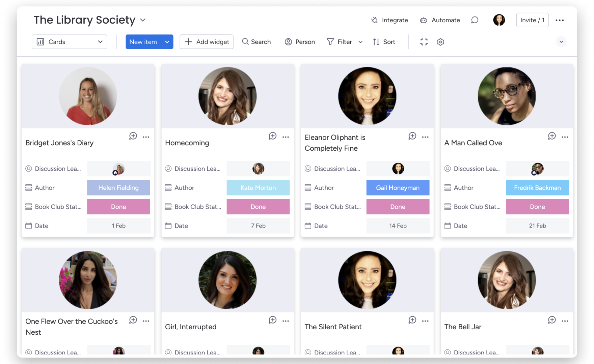Screen dimensions: 594x364
Task: Click the New item button
Action: tap(143, 42)
